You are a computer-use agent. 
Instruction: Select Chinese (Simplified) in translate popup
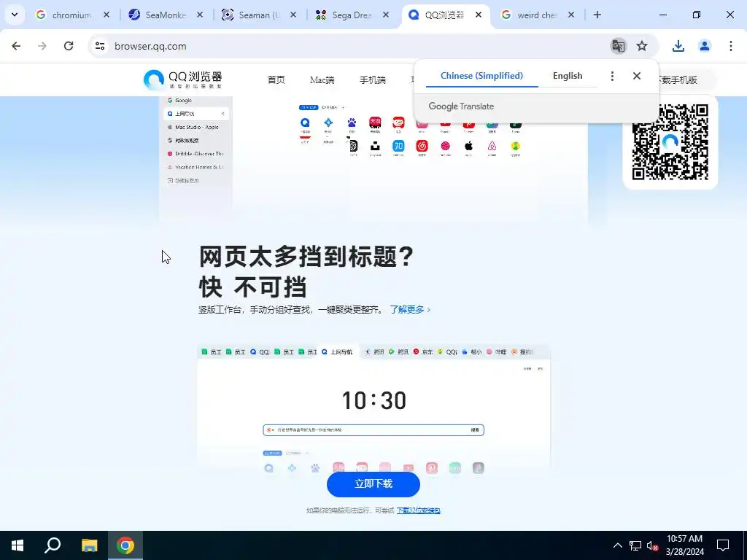[x=481, y=76]
